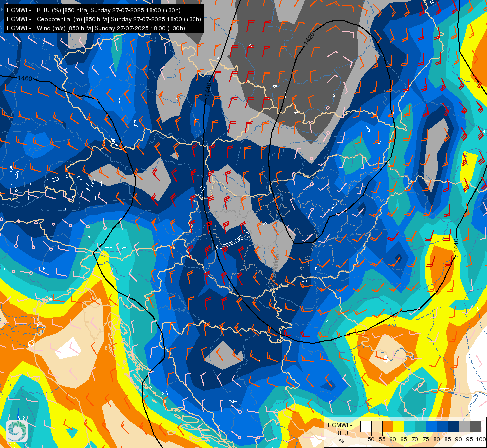Click the RHU label inside the legend box
This screenshot has width=487, height=448.
tap(342, 433)
